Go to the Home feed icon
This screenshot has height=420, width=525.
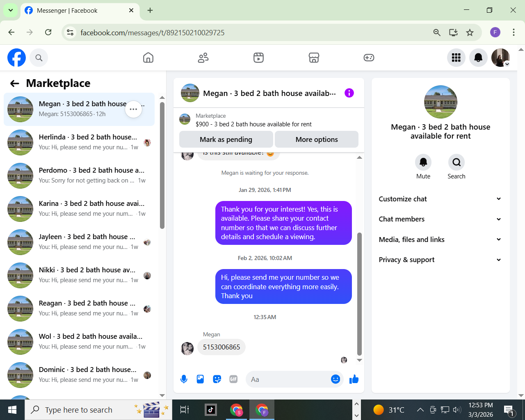(148, 58)
